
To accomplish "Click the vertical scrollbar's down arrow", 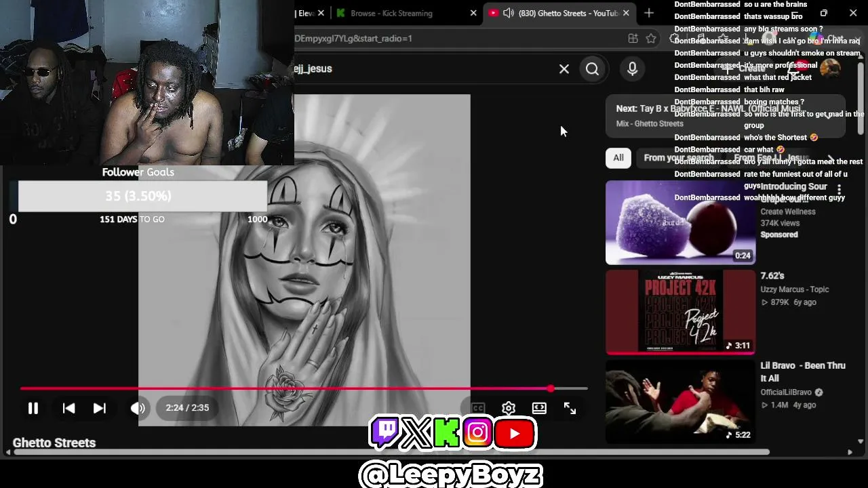I will [861, 441].
